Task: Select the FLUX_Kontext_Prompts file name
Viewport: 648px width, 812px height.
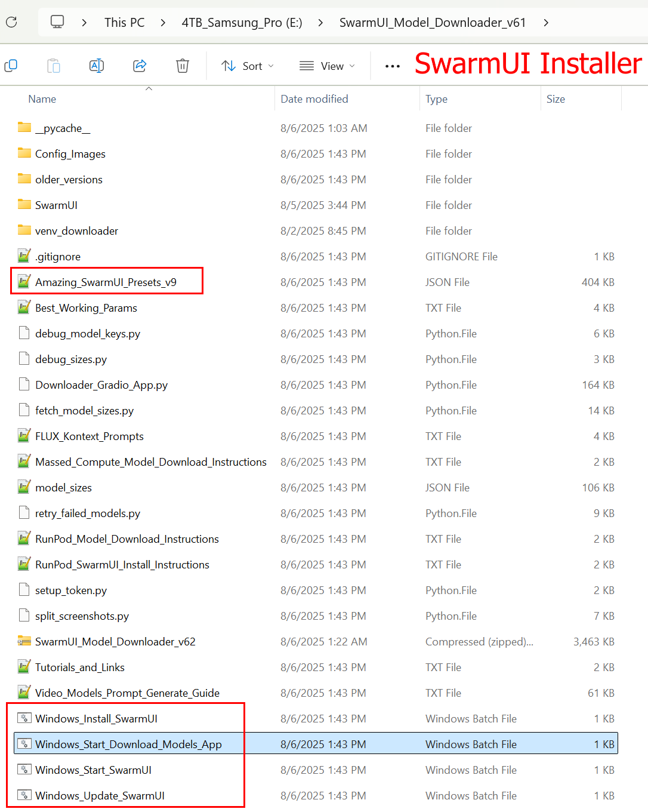Action: [90, 436]
